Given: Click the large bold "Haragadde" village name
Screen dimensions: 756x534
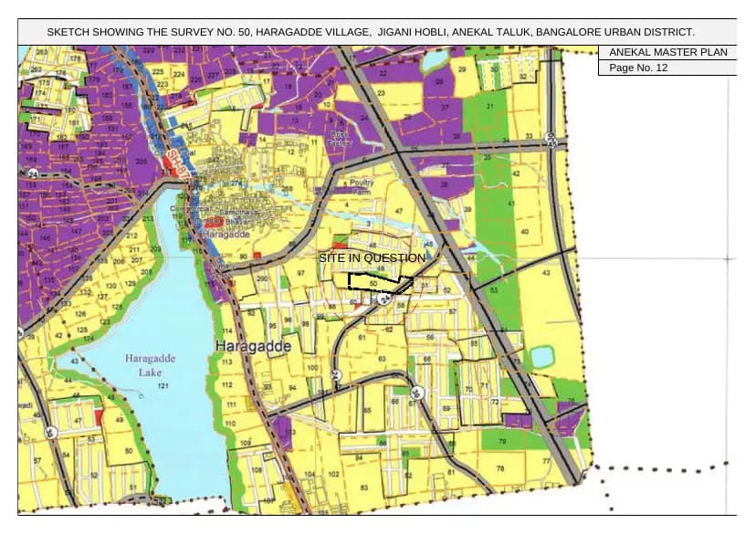Looking at the screenshot, I should tap(253, 346).
